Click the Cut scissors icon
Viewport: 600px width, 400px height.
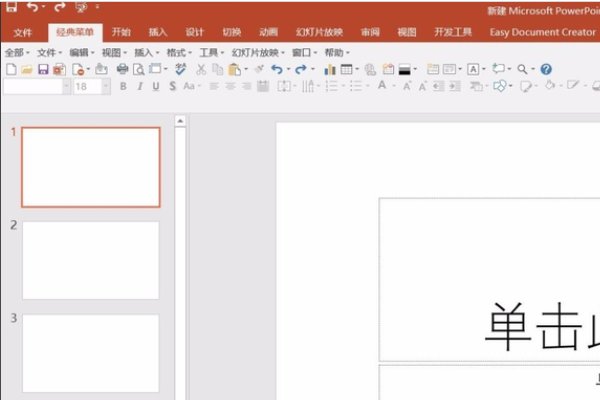coord(201,69)
